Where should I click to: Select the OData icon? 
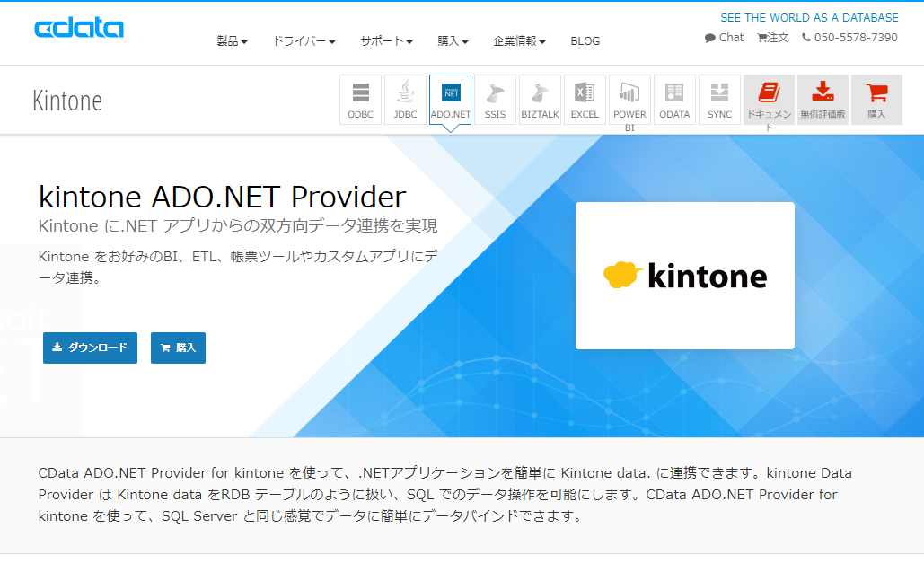(x=674, y=100)
